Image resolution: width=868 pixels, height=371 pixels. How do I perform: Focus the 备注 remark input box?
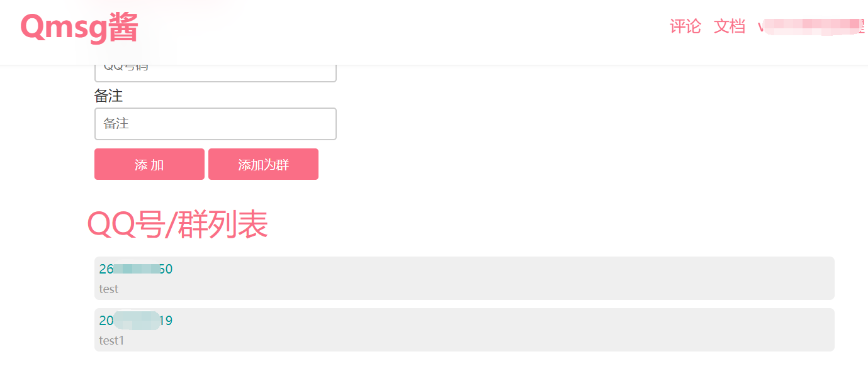215,124
